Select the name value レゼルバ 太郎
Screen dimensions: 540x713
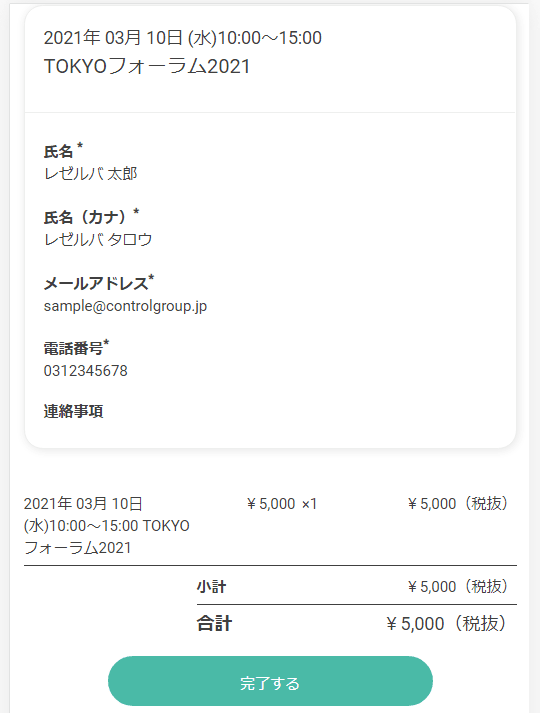coord(90,174)
